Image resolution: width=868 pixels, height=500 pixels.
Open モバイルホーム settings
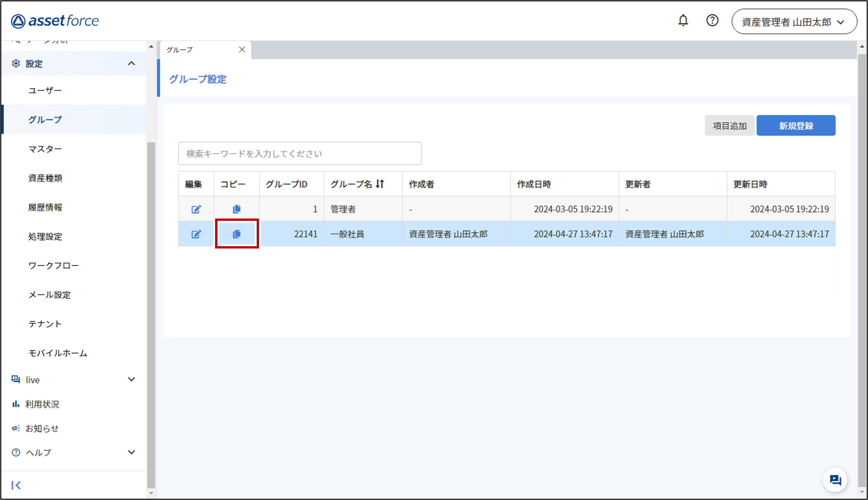pos(58,353)
